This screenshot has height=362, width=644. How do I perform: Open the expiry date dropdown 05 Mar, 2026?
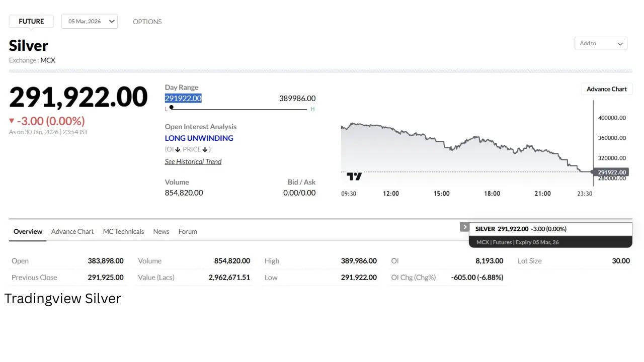click(90, 21)
